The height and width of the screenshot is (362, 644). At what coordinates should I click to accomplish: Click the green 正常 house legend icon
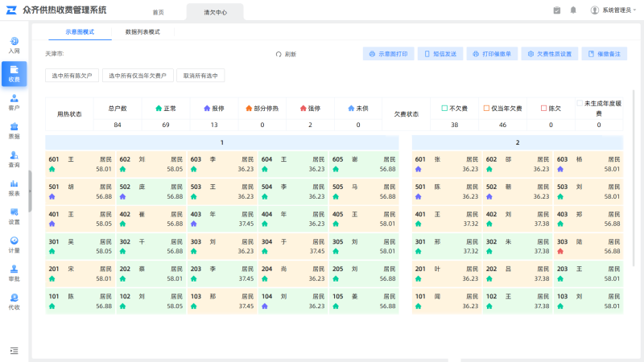point(159,109)
